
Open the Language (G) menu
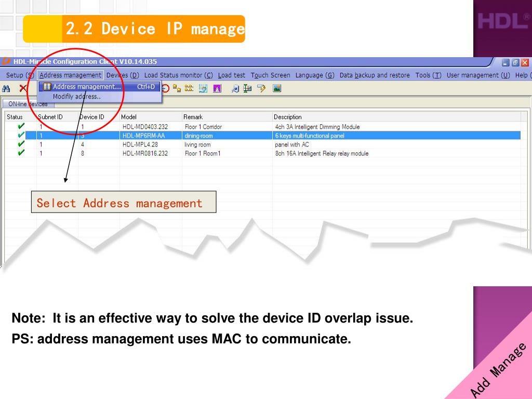point(315,75)
